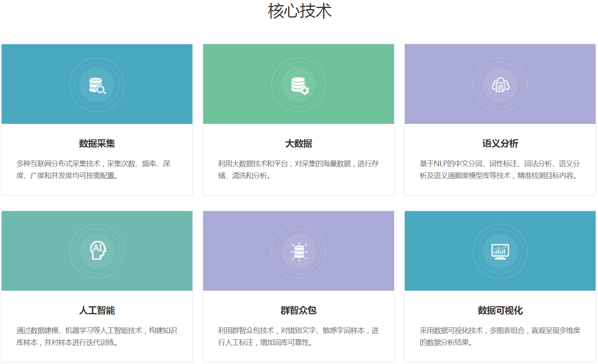The width and height of the screenshot is (598, 364).
Task: Click the NLP semantic analysis description text
Action: coord(500,170)
